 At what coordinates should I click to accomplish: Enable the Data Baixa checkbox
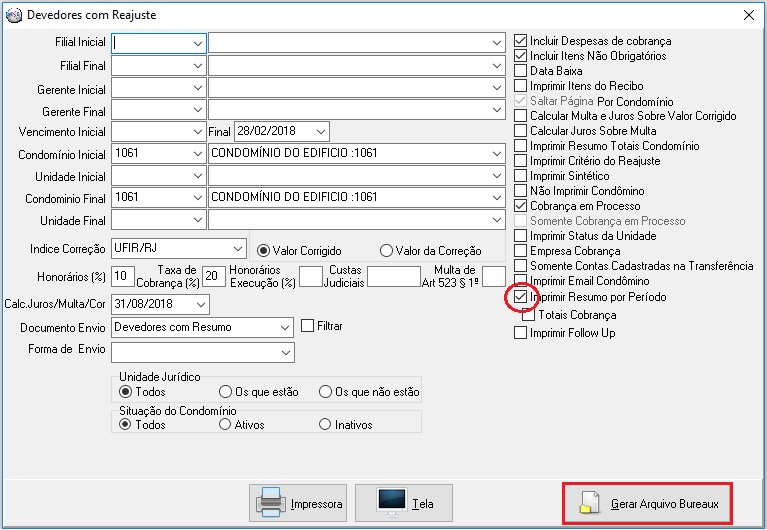pyautogui.click(x=520, y=71)
